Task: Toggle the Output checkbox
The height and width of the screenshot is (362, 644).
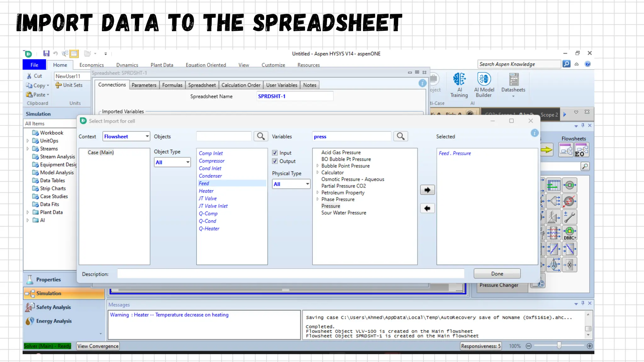Action: 275,161
